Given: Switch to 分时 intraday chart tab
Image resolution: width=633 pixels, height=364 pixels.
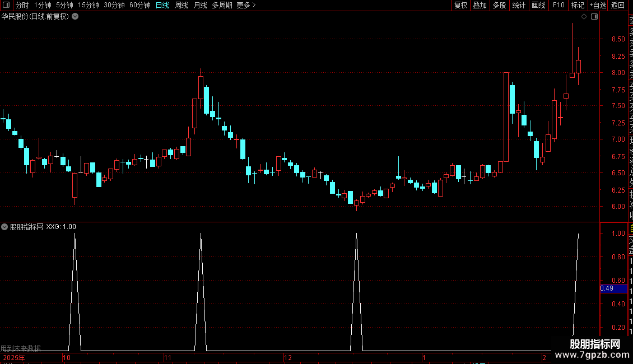Looking at the screenshot, I should pos(22,5).
